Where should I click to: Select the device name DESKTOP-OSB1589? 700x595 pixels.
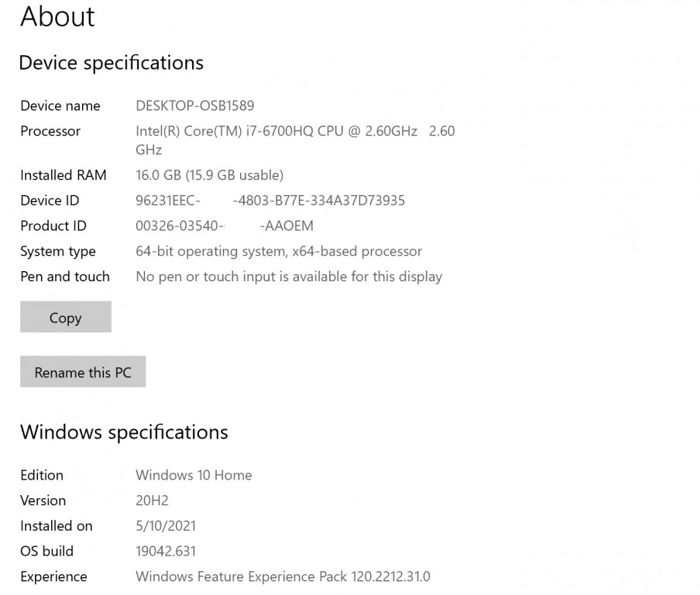tap(195, 106)
